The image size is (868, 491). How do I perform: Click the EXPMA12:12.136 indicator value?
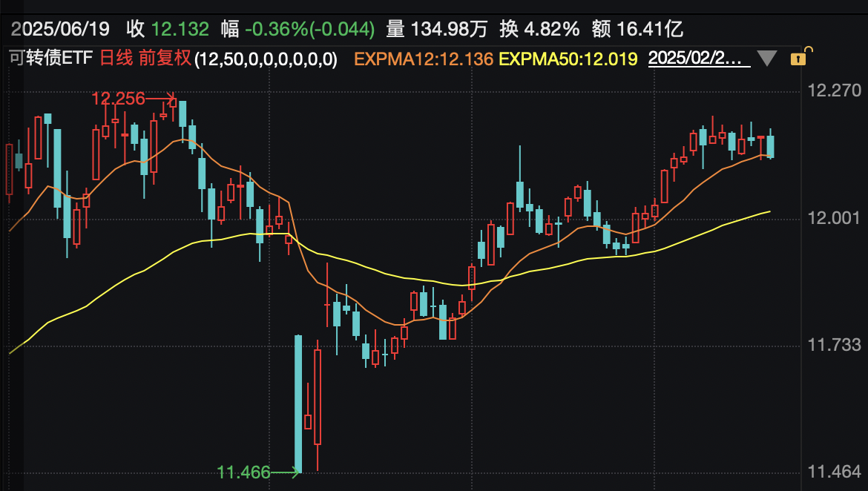[424, 59]
